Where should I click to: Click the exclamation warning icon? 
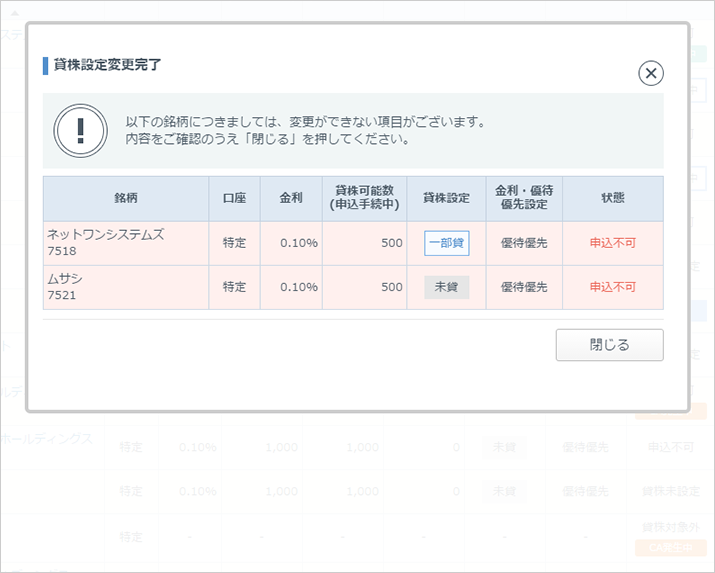pyautogui.click(x=80, y=131)
